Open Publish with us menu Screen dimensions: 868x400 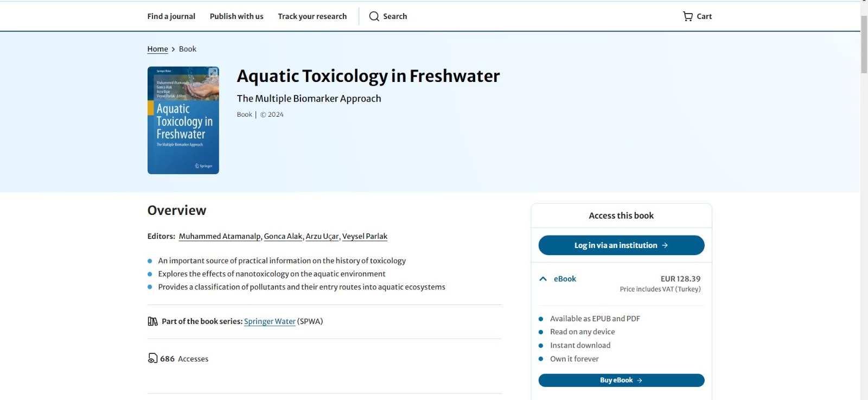pos(237,16)
